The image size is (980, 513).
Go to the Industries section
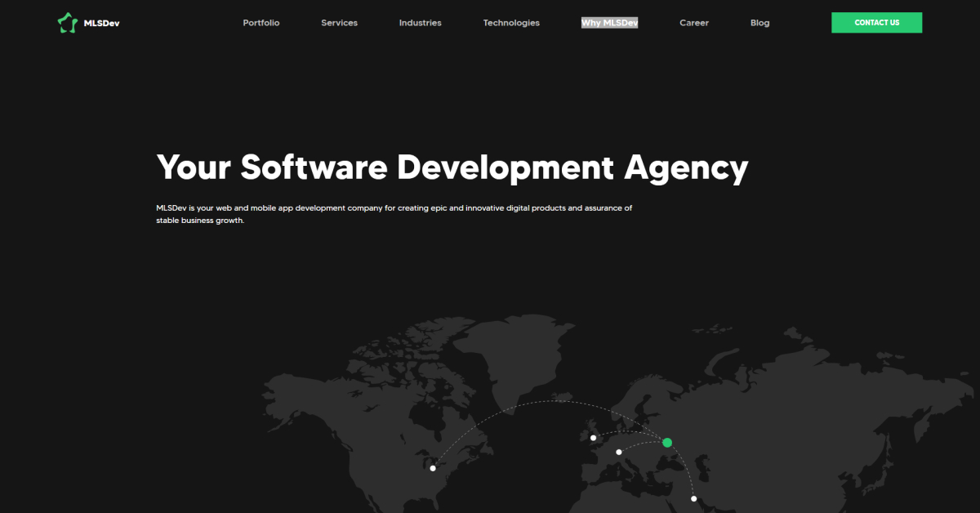tap(420, 23)
